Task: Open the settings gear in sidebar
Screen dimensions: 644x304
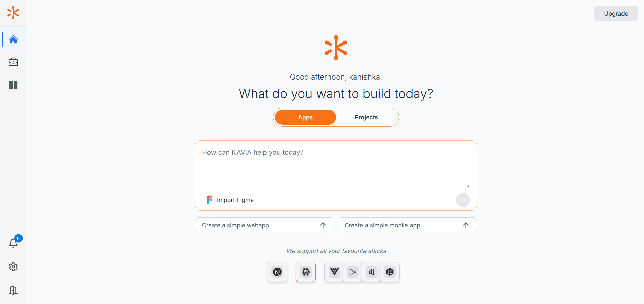Action: click(x=13, y=267)
